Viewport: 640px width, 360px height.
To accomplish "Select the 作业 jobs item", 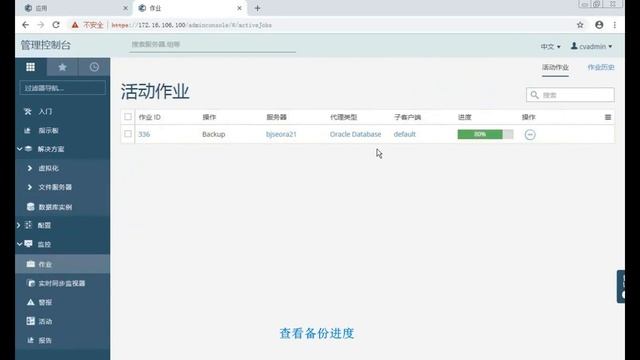I will click(x=62, y=264).
